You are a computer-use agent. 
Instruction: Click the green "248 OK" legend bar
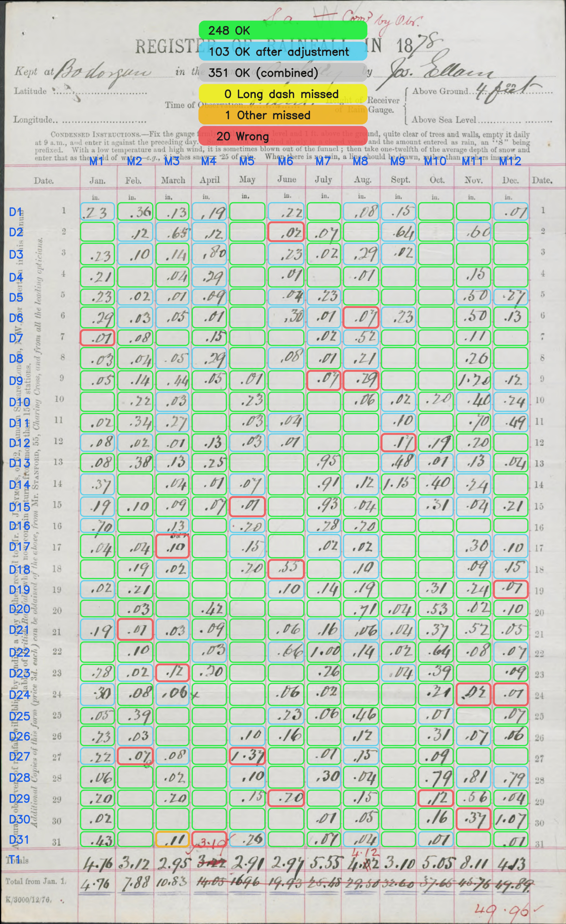(283, 30)
